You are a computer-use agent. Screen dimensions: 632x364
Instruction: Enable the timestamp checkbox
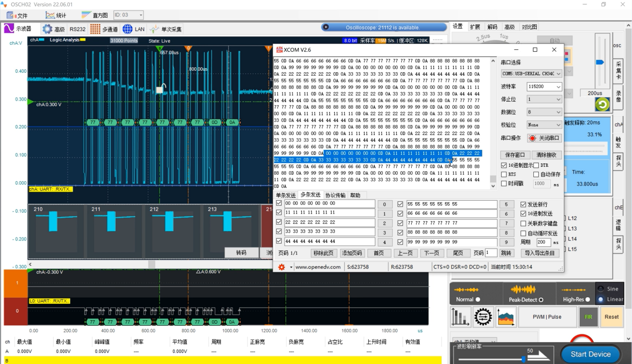point(504,184)
